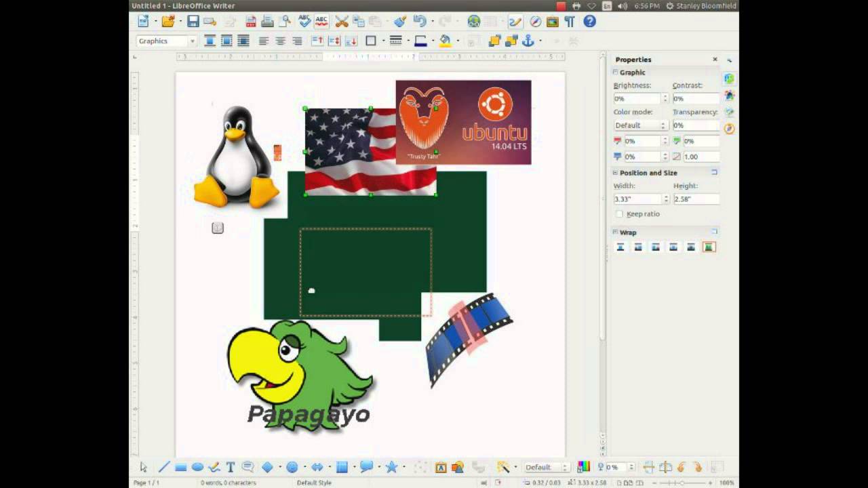Run the Spelling and Grammar check icon

[304, 22]
